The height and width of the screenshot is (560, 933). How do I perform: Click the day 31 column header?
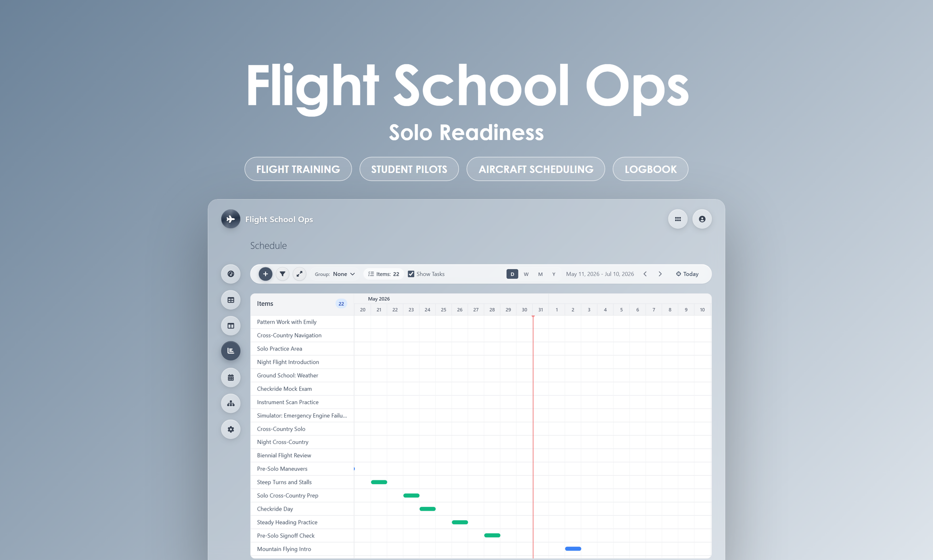[x=540, y=310]
